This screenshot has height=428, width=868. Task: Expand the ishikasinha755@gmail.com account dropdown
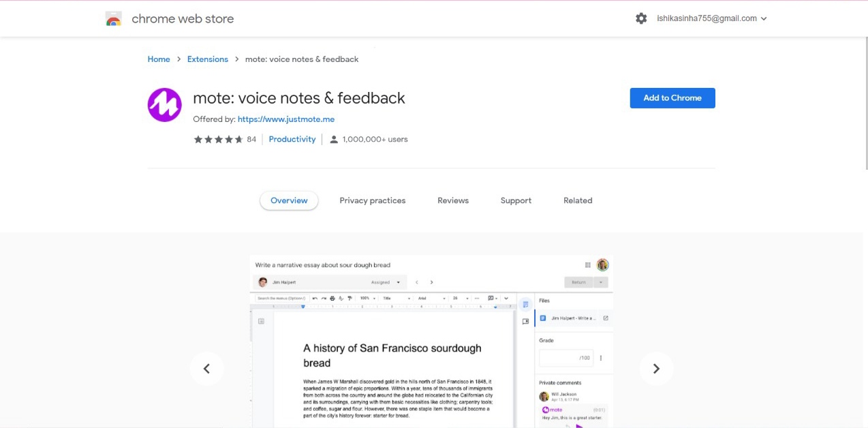tap(707, 18)
